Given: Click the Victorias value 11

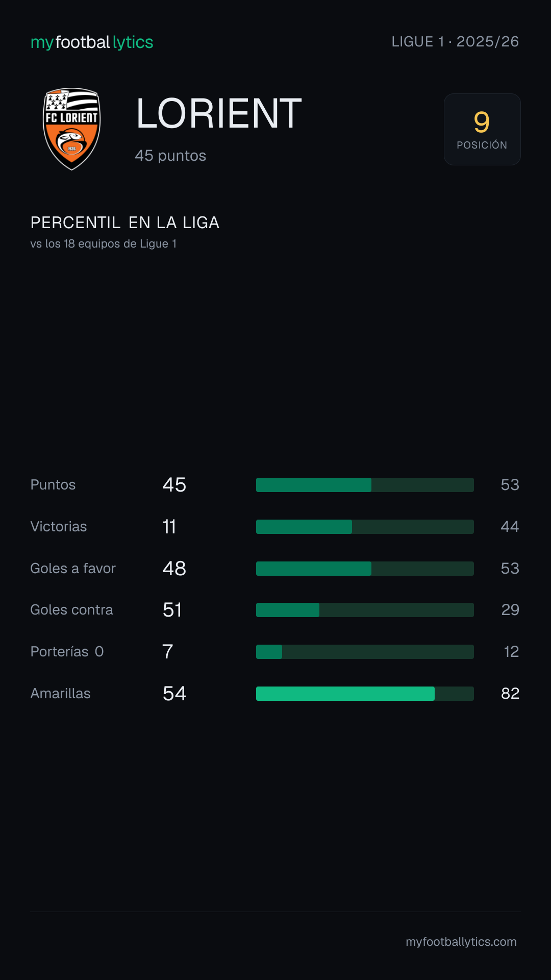Looking at the screenshot, I should [169, 527].
